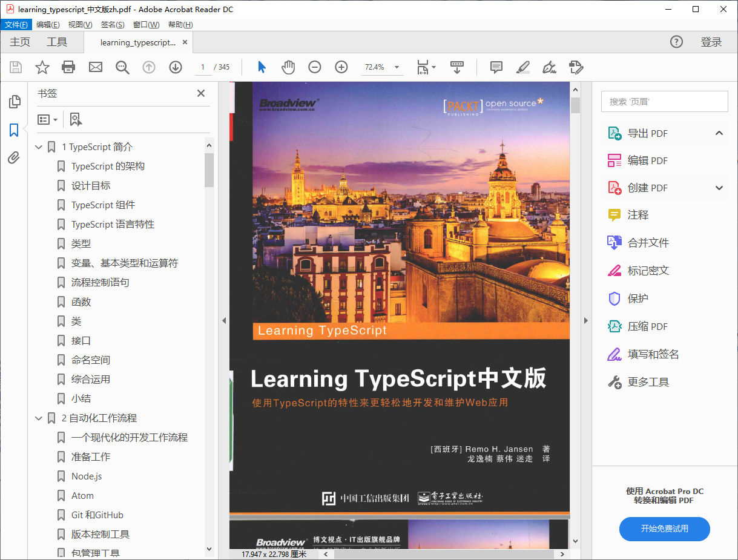Click the star bookmark icon in toolbar

(42, 67)
